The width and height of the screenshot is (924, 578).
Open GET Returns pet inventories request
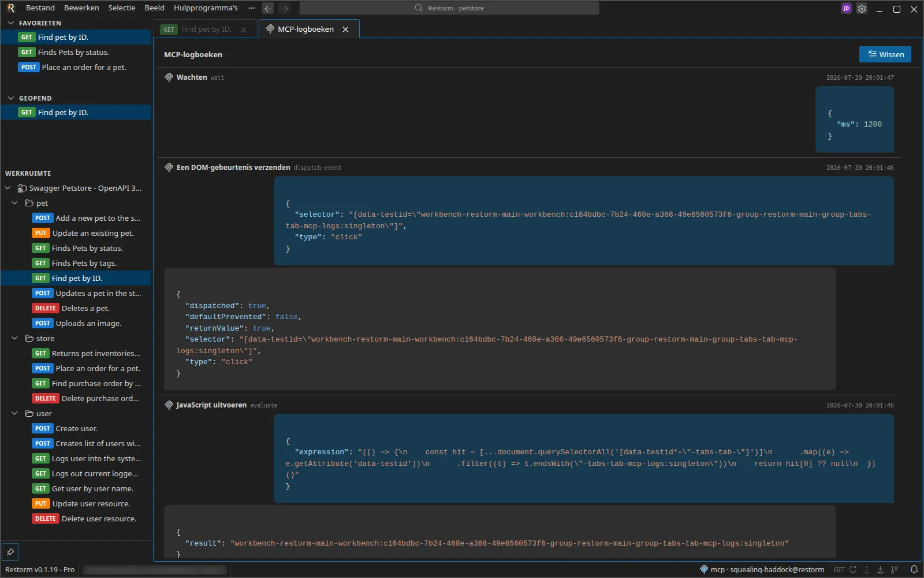[76, 353]
